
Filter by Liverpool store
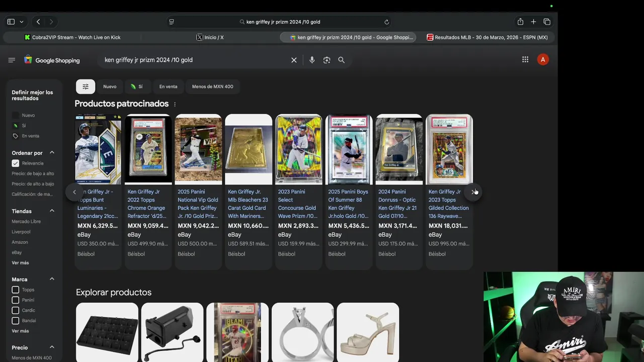pyautogui.click(x=21, y=232)
